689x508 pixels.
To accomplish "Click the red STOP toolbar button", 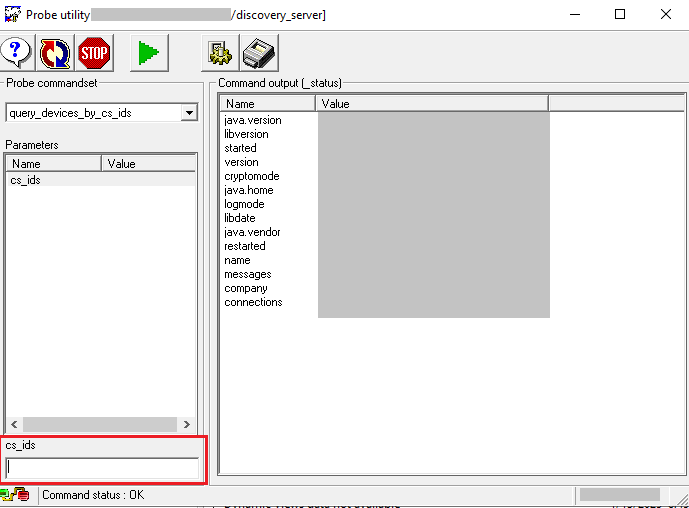I will [94, 53].
